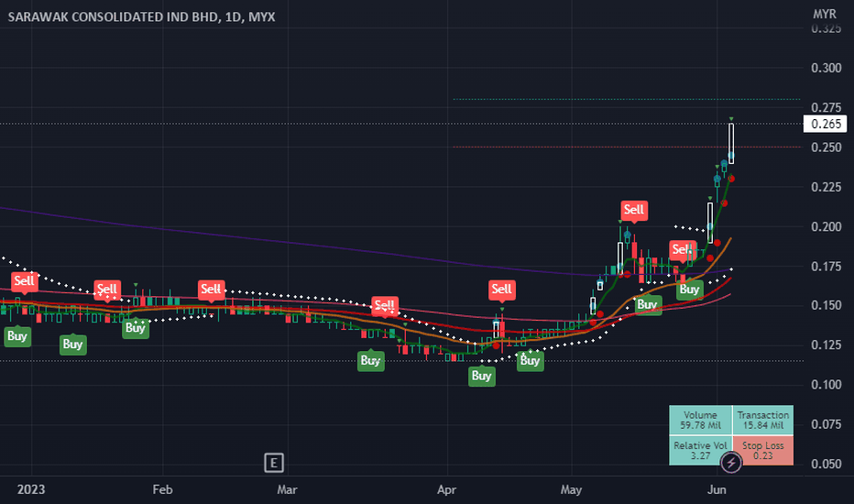Click the 0.300 price axis label

pyautogui.click(x=826, y=68)
